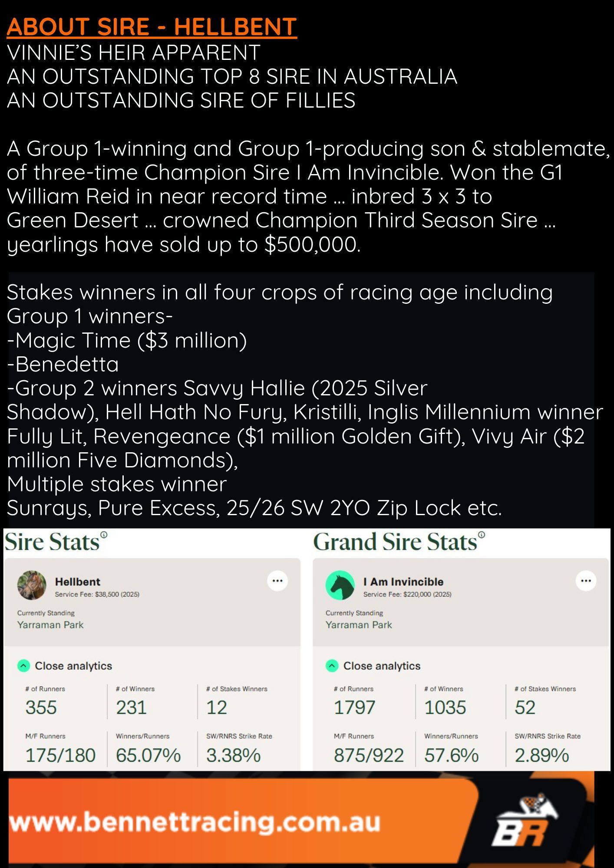Click I Am Invincible's 2.89% strike rate

pyautogui.click(x=541, y=755)
